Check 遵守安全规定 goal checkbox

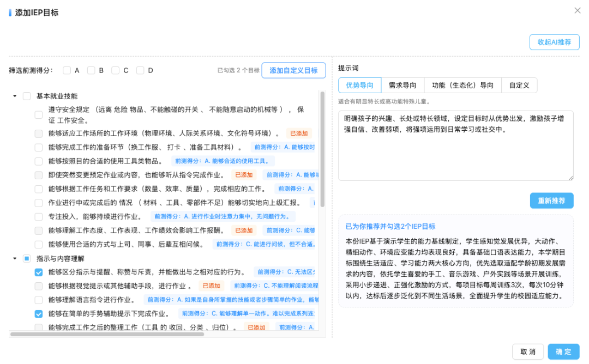coord(39,115)
